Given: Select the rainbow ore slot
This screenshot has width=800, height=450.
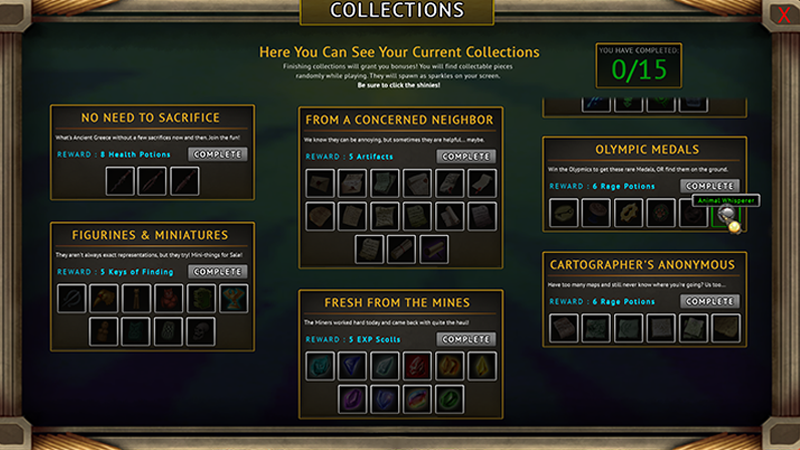Looking at the screenshot, I should point(417,399).
